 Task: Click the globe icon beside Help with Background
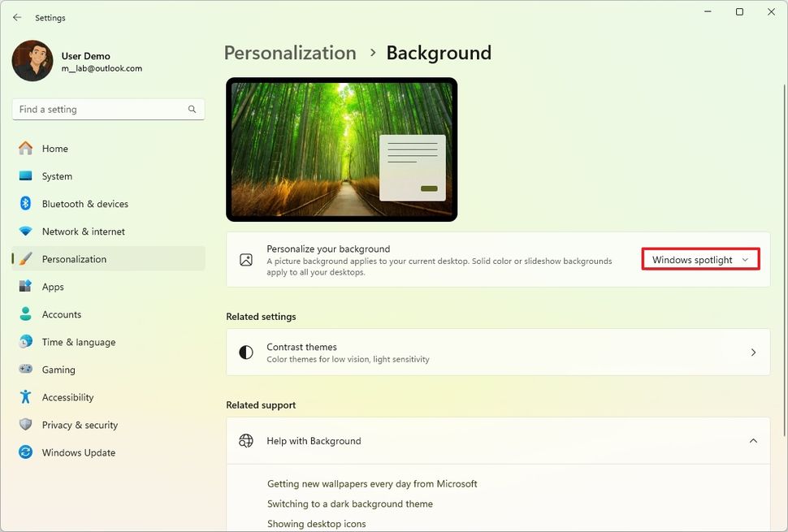[246, 440]
